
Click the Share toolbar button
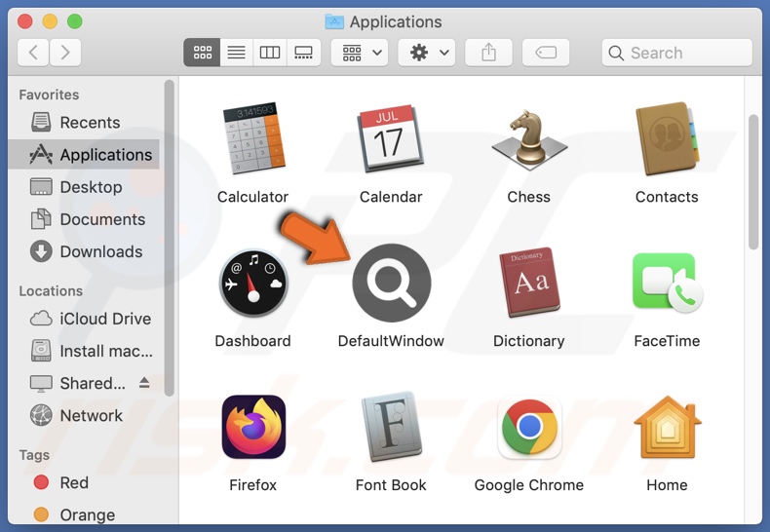point(488,52)
